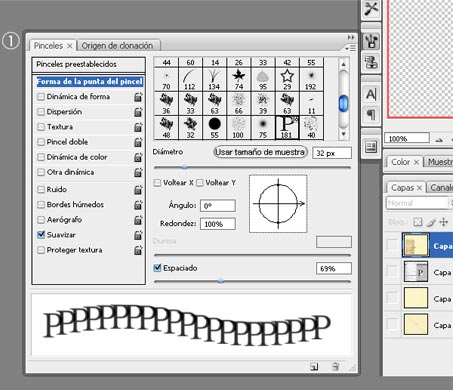Click the Espaciado slider handle
Screen dimensions: 453x390
tap(220, 282)
